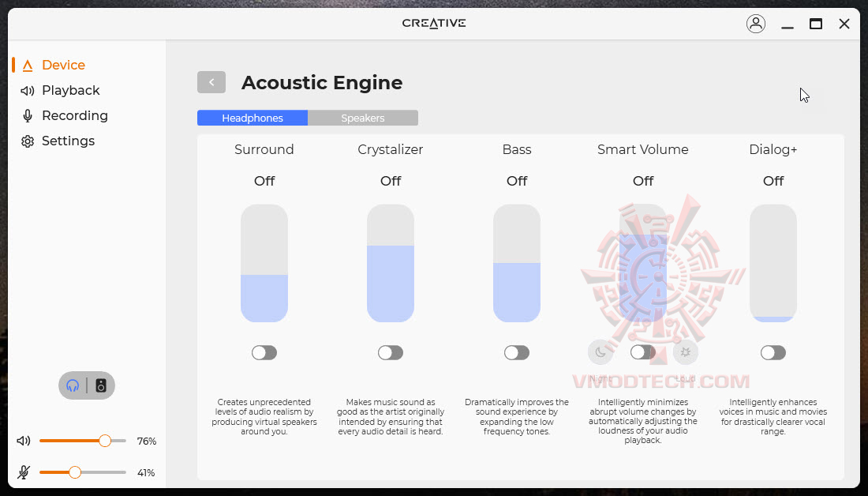Click the playback volume slider handle
Screen dimensions: 868x496
coord(105,441)
